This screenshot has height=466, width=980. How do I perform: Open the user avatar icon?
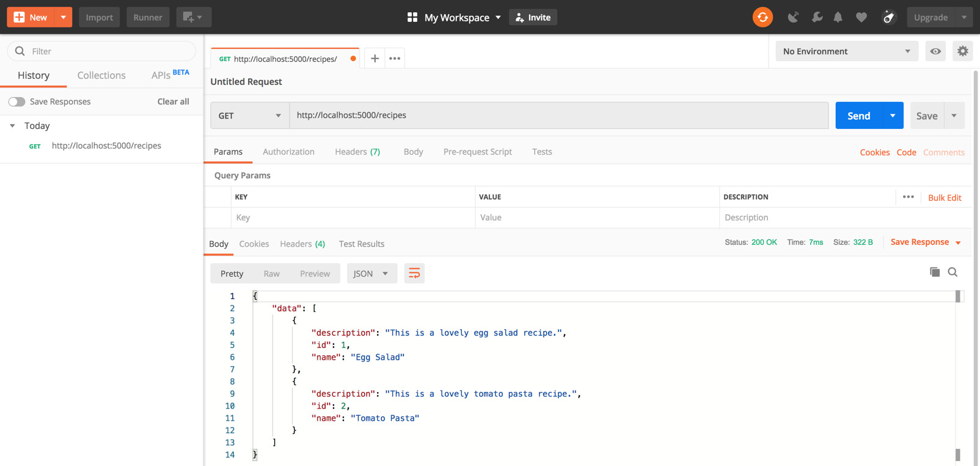[889, 17]
